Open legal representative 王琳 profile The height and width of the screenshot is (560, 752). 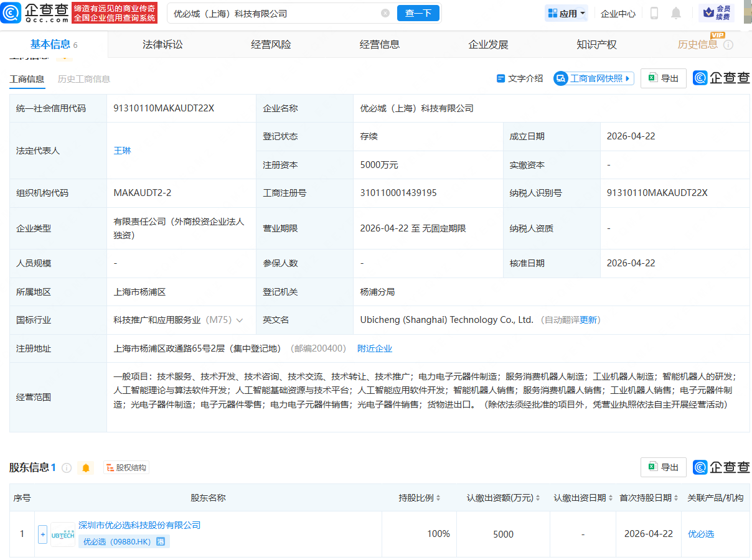coord(122,150)
